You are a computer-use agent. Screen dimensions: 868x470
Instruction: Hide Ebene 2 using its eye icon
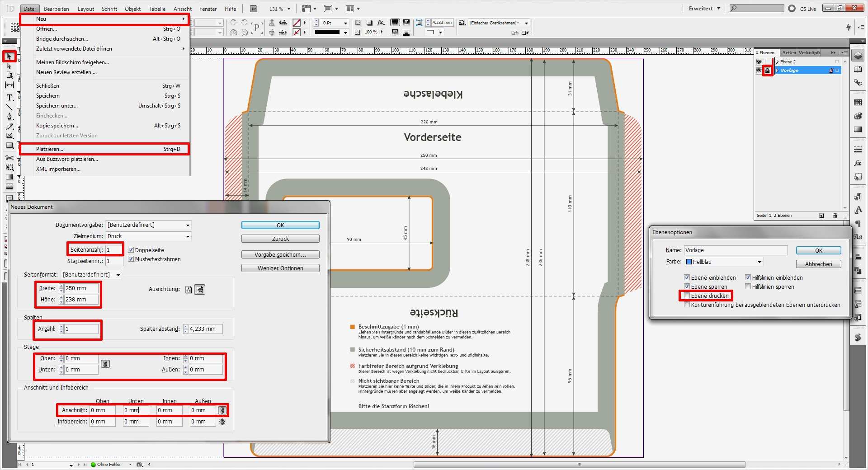point(759,61)
